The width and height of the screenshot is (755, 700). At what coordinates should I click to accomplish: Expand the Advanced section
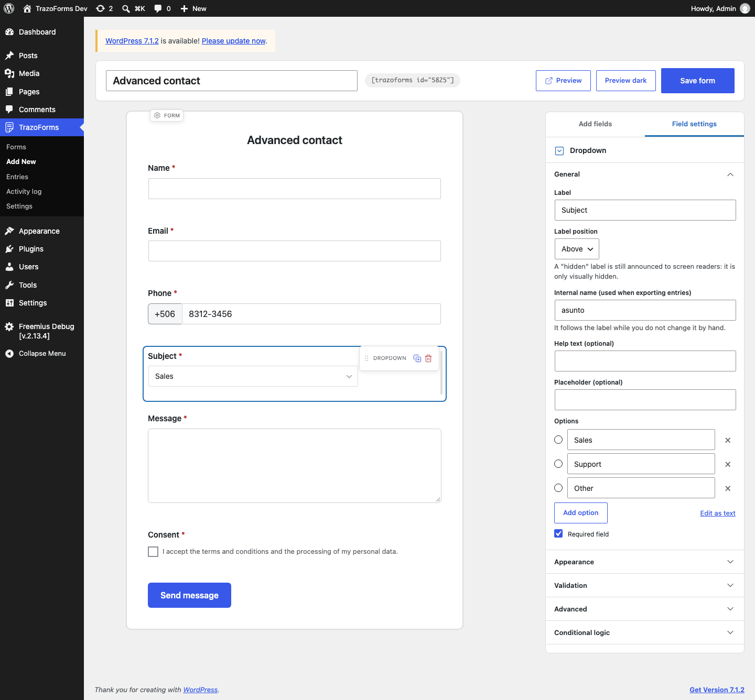(x=645, y=609)
